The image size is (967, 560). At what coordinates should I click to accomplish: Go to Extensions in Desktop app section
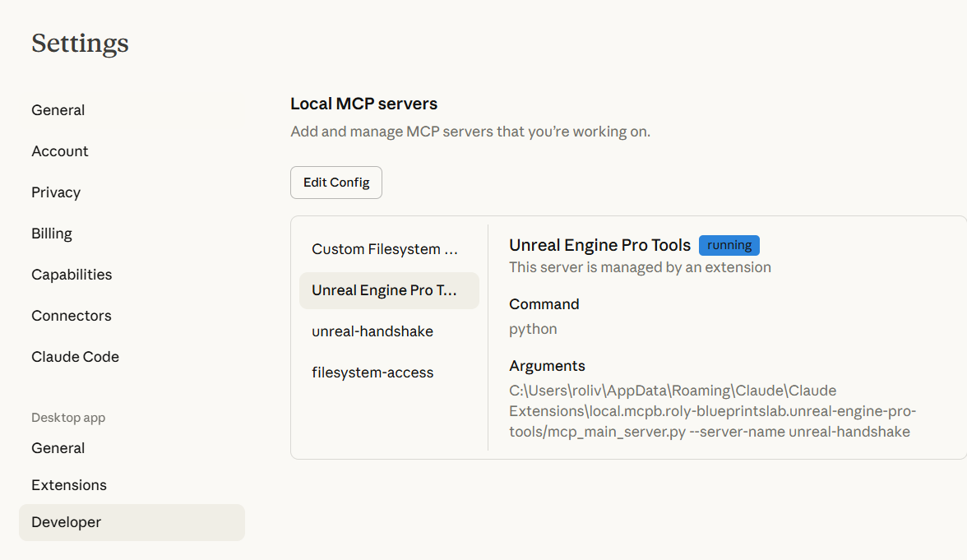coord(69,485)
